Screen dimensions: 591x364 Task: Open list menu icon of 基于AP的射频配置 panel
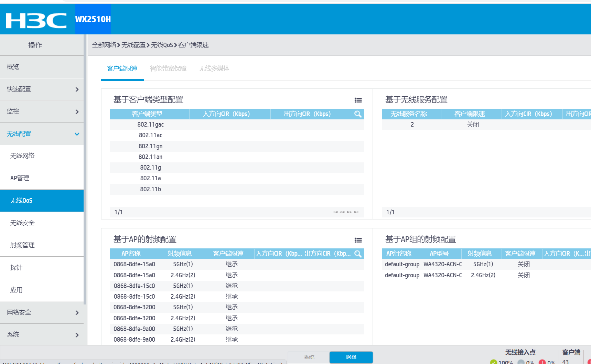pyautogui.click(x=358, y=240)
